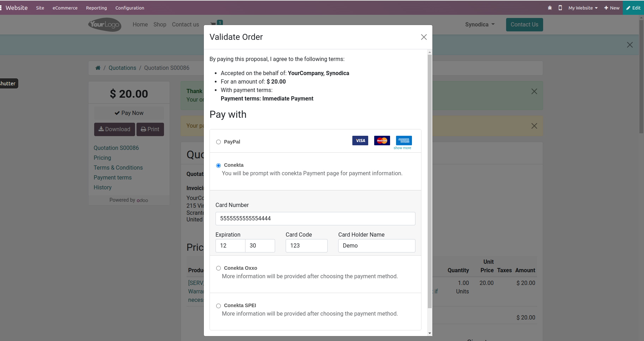Open the Site menu
This screenshot has height=341, width=644.
pos(40,8)
